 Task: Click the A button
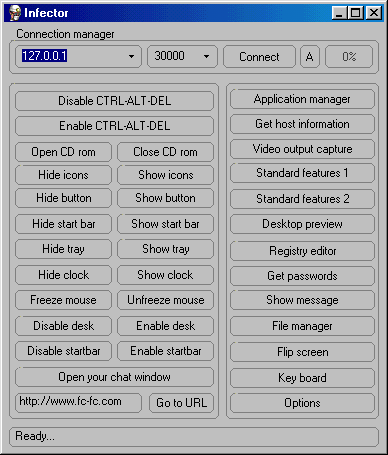pos(310,57)
